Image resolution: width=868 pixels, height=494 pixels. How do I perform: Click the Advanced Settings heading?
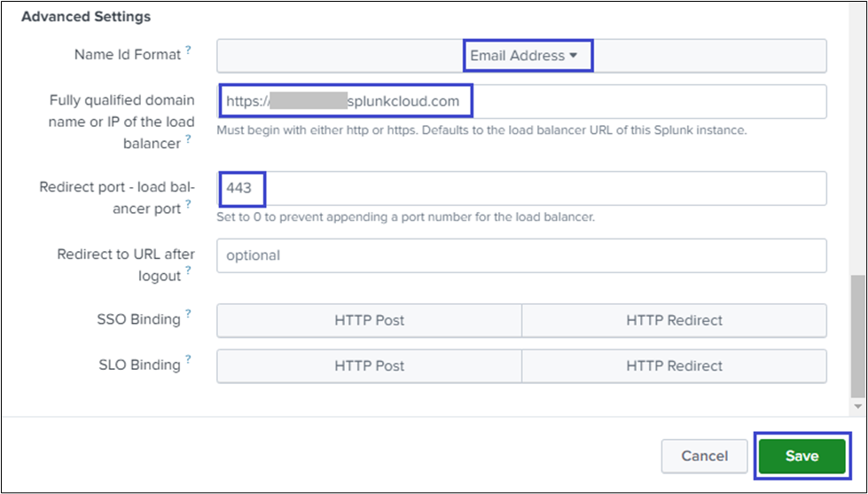[86, 17]
